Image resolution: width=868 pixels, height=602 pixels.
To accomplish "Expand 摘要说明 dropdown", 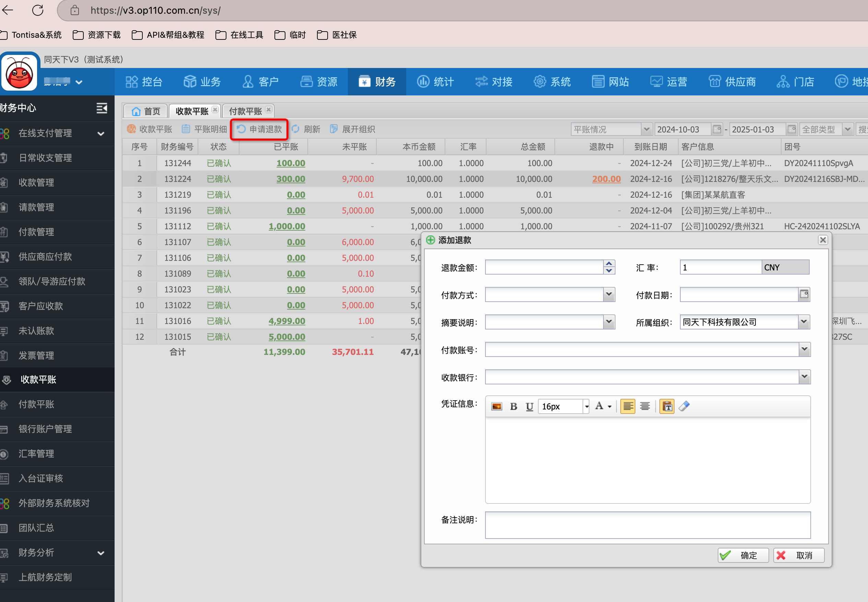I will point(609,322).
